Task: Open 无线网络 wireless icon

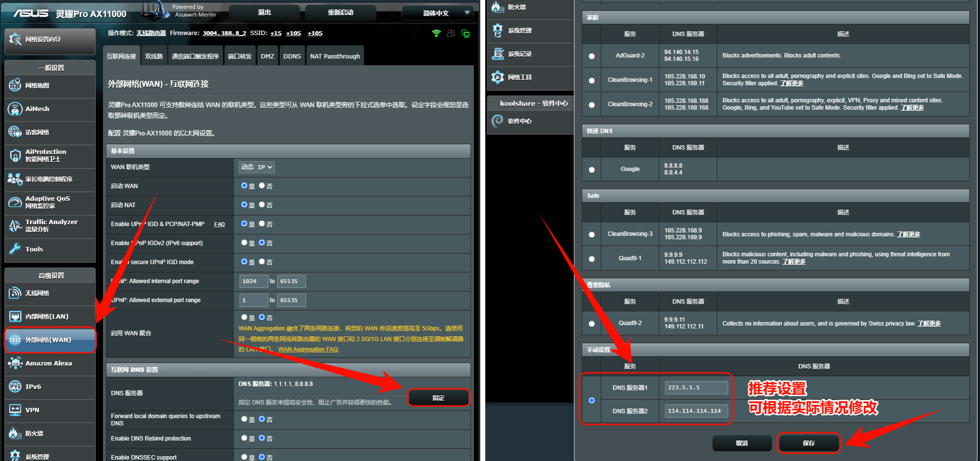Action: tap(15, 293)
